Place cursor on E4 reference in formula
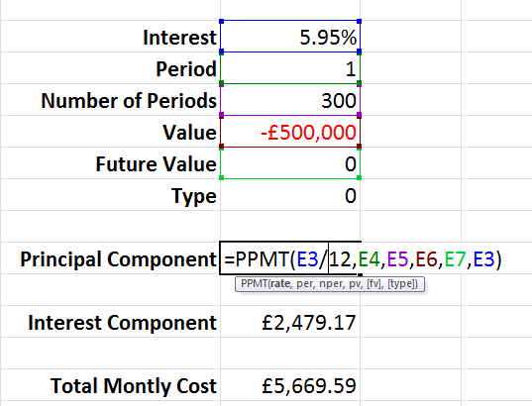 tap(369, 259)
